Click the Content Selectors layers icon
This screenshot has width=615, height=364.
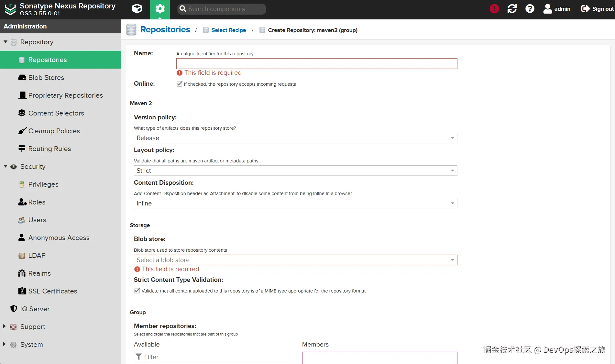[x=22, y=113]
